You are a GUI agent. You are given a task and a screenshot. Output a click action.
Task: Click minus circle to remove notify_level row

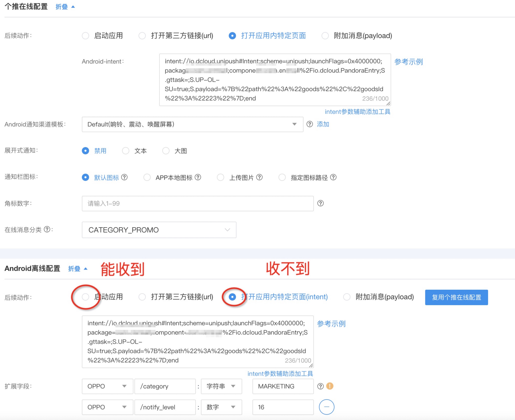(326, 407)
